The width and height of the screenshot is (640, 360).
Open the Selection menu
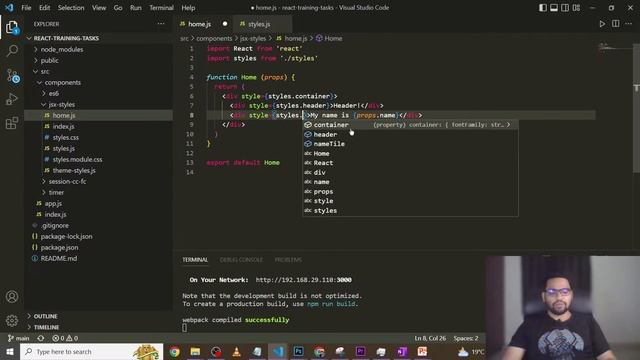71,8
